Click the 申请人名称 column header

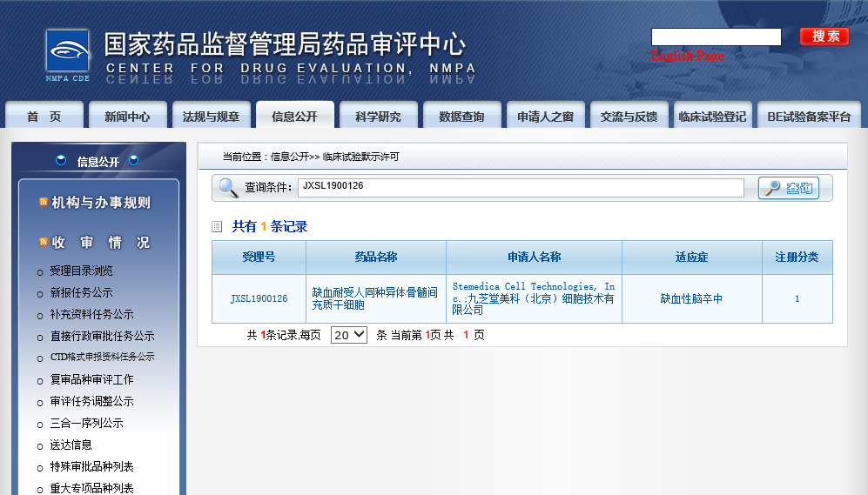click(535, 258)
